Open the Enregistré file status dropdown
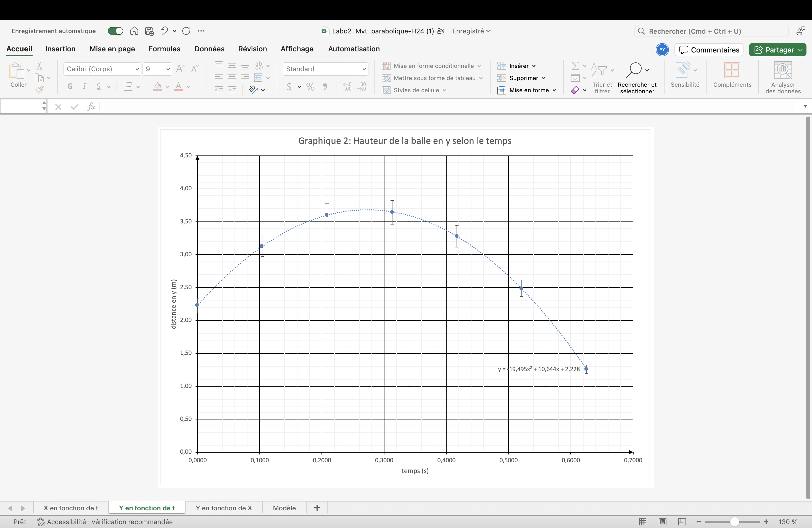This screenshot has height=528, width=812. (x=471, y=31)
